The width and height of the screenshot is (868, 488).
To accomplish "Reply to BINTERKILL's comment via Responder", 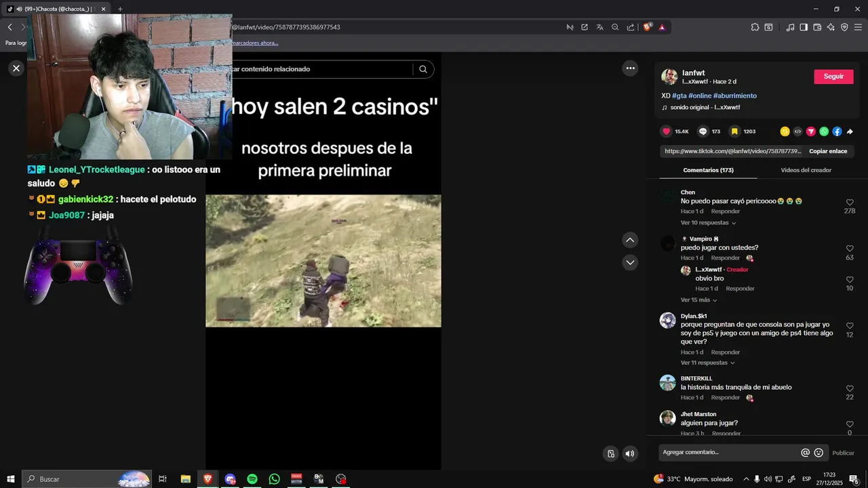I will click(x=726, y=398).
